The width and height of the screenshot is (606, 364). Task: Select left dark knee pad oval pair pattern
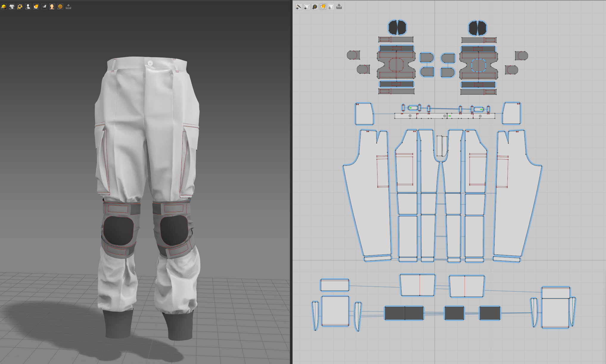[397, 27]
